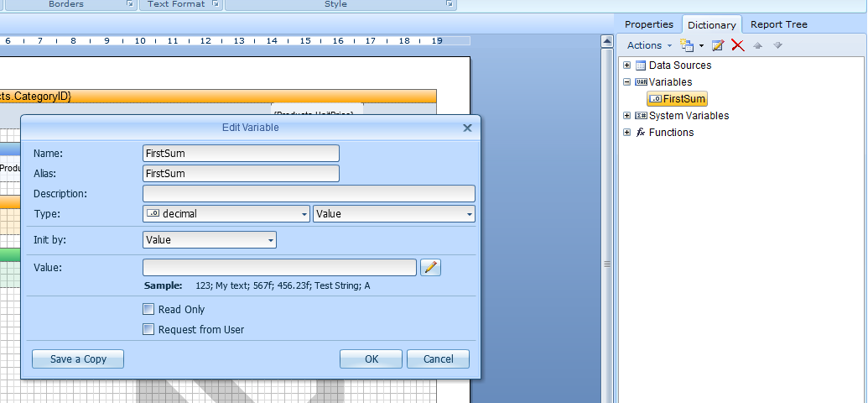This screenshot has width=868, height=403.
Task: Open the Text Format group dialog launcher
Action: (216, 4)
